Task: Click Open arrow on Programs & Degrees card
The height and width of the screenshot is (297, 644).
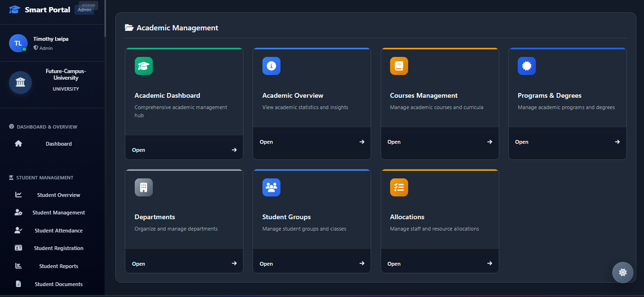Action: pyautogui.click(x=617, y=142)
